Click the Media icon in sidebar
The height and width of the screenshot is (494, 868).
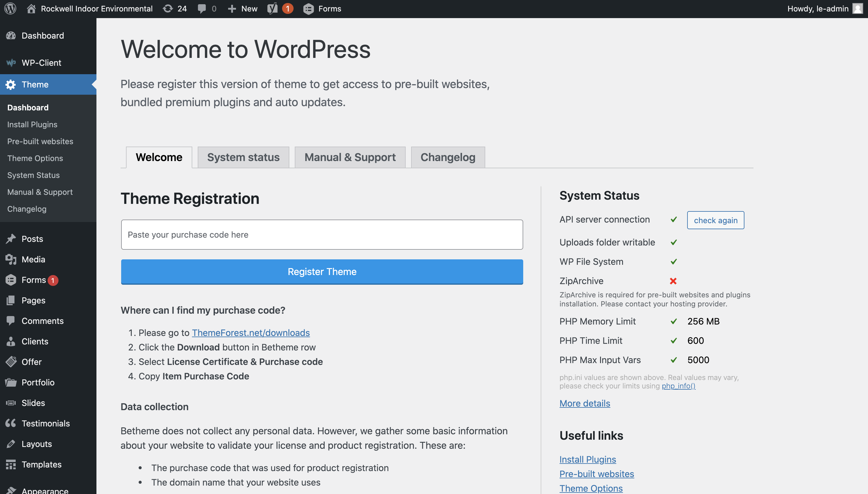11,260
